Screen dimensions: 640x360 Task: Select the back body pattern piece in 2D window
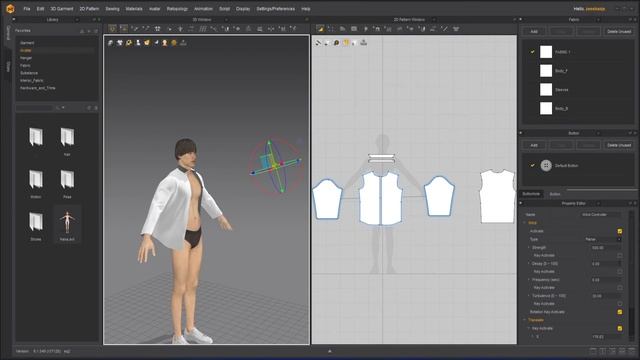[x=497, y=196]
